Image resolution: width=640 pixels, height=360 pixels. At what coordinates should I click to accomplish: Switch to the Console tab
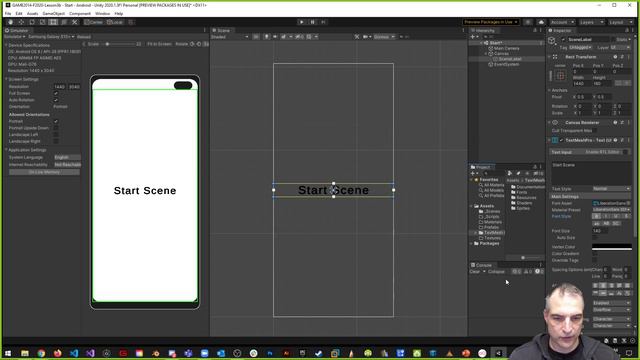coord(482,265)
